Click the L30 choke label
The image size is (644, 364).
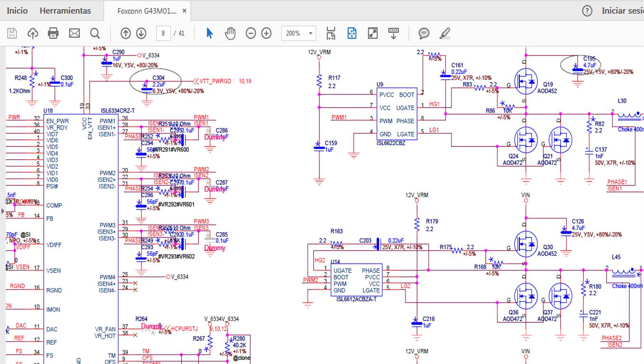[622, 101]
